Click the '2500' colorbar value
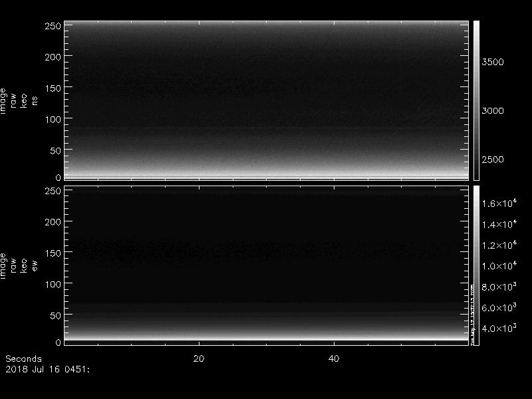Image resolution: width=532 pixels, height=399 pixels. (493, 160)
